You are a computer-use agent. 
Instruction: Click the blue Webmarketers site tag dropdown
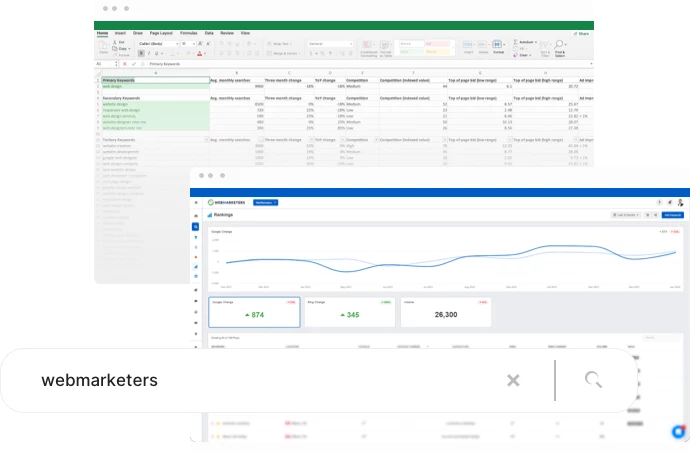coord(265,202)
